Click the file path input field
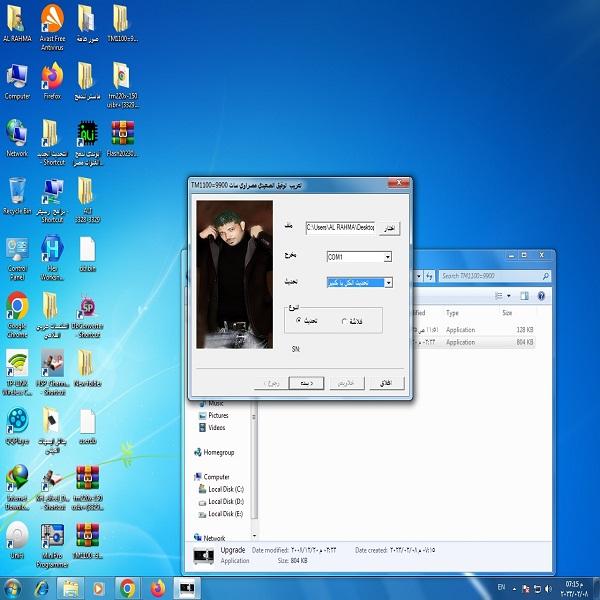The image size is (600, 600). click(340, 228)
